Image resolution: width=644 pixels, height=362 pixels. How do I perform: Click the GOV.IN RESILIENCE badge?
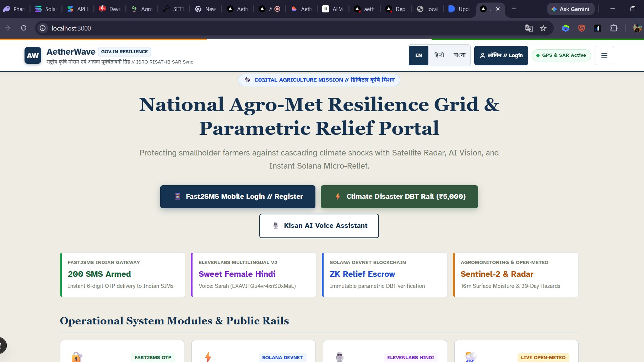coord(124,52)
